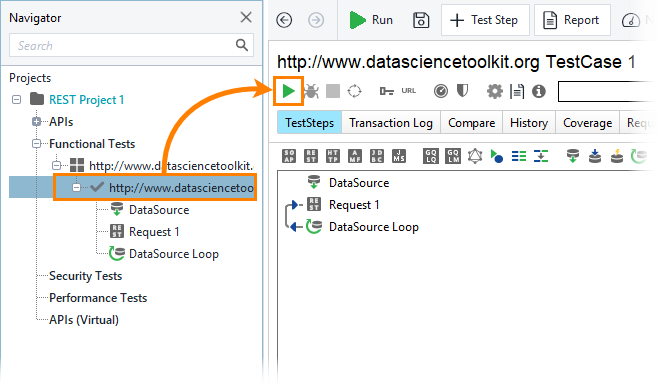Viewport: 658px width, 387px height.
Task: Select DataSource Loop in Navigator tree
Action: (x=174, y=254)
